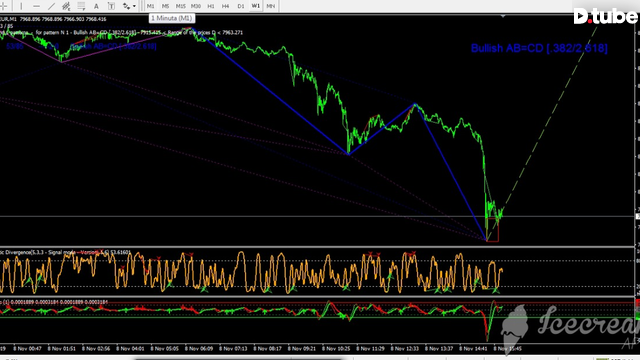Select the equidistant channel tool
Screen dimensions: 640x360
[x=66, y=6]
